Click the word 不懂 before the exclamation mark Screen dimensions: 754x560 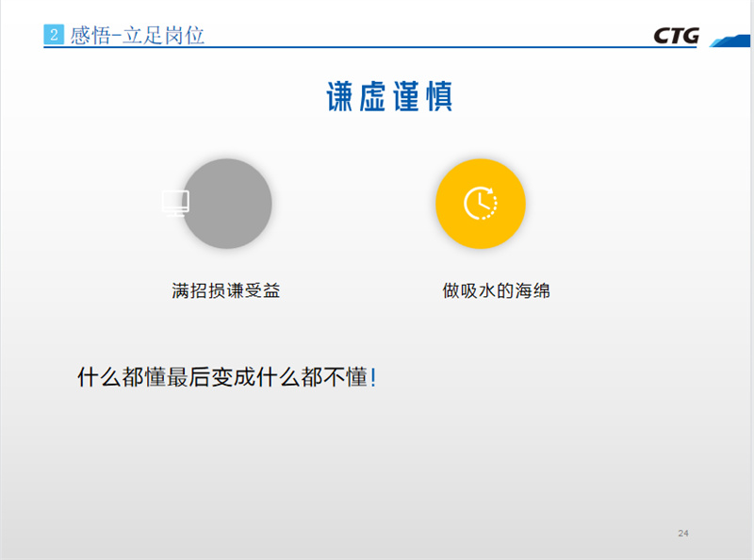point(344,379)
